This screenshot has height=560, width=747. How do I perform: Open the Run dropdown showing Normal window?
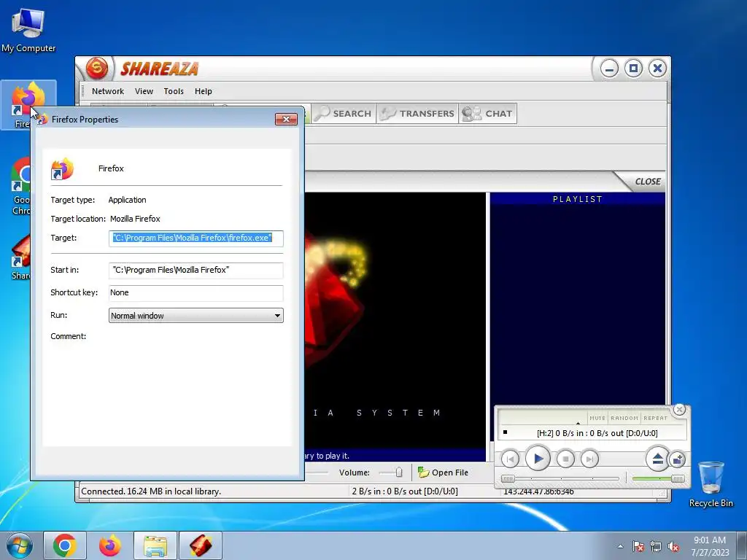(x=196, y=315)
